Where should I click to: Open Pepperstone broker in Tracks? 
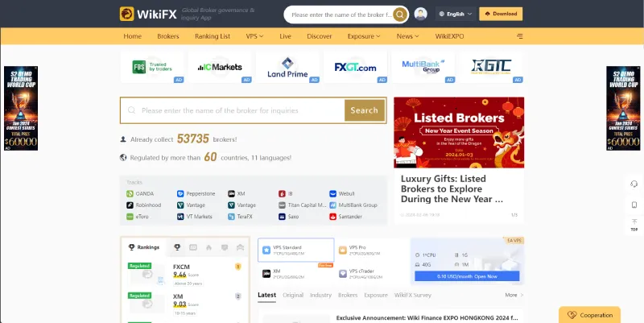(x=196, y=193)
